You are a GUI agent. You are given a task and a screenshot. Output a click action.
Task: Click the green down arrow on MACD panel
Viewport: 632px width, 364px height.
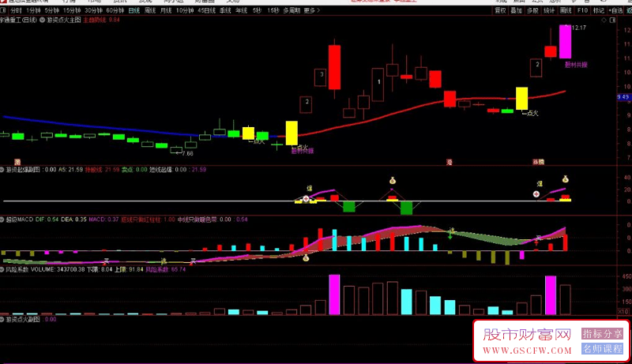tap(450, 236)
